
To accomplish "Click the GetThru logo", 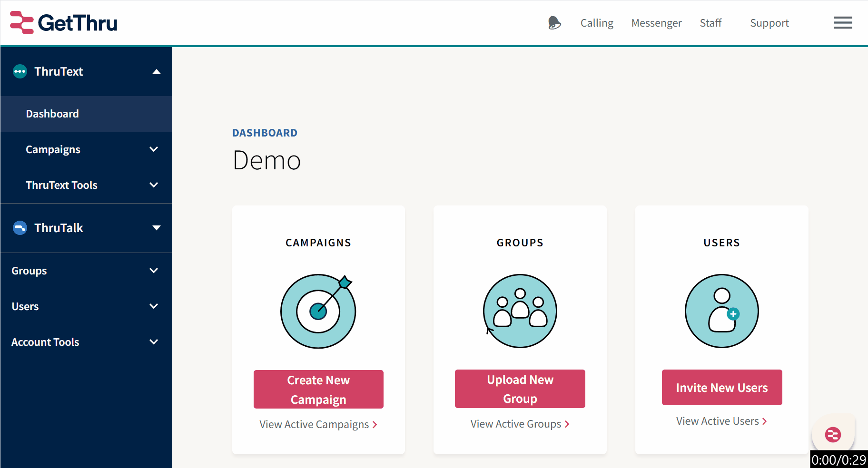I will point(64,22).
